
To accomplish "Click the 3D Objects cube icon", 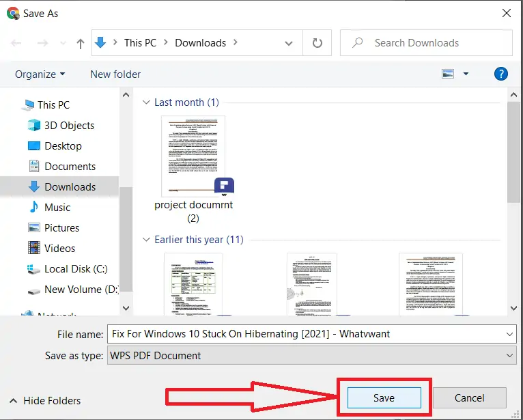I will coord(33,125).
